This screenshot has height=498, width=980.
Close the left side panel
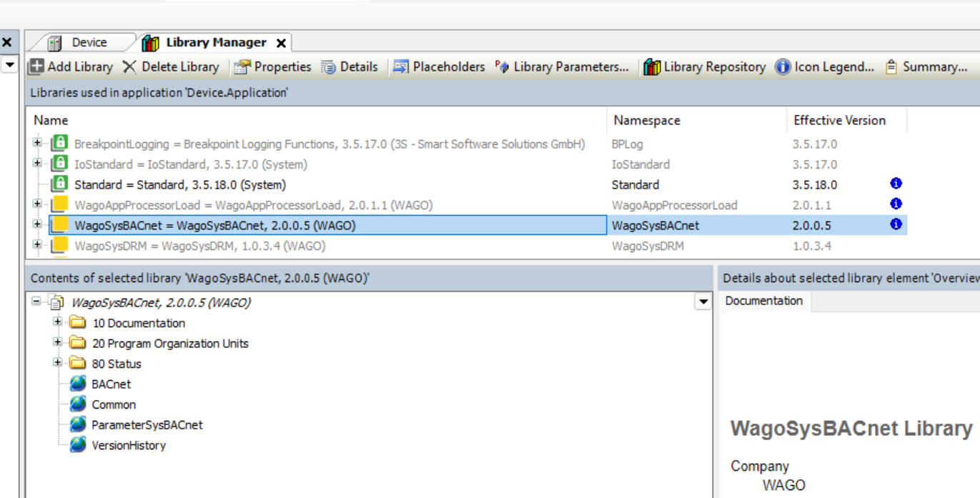(x=6, y=43)
